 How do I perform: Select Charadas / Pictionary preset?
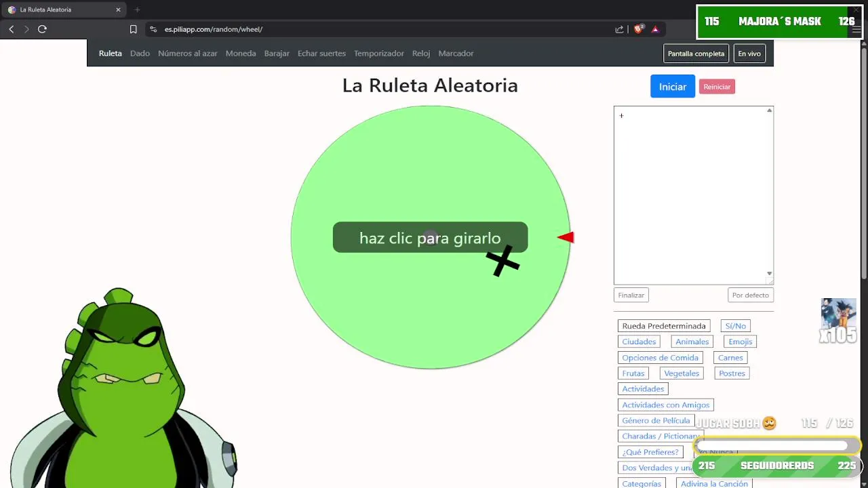[660, 436]
